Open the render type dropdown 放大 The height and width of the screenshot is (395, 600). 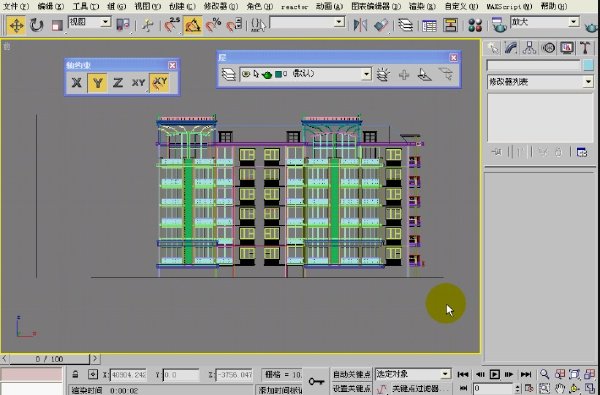(x=545, y=22)
